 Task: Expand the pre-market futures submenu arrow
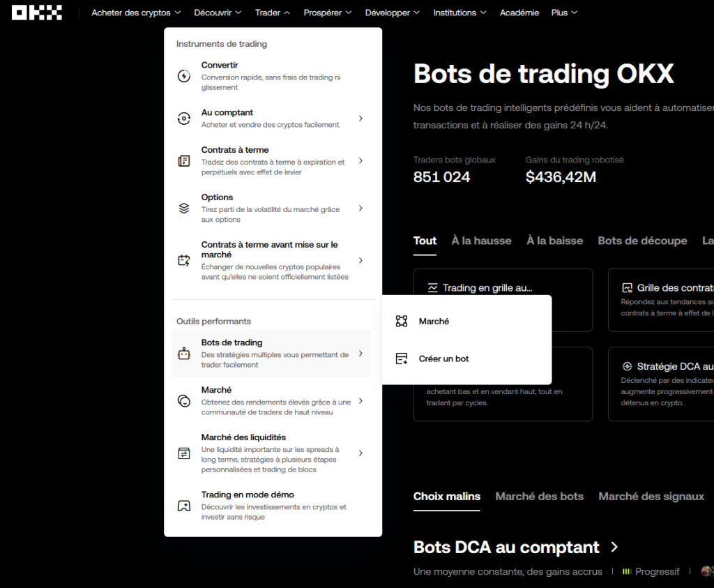(360, 261)
